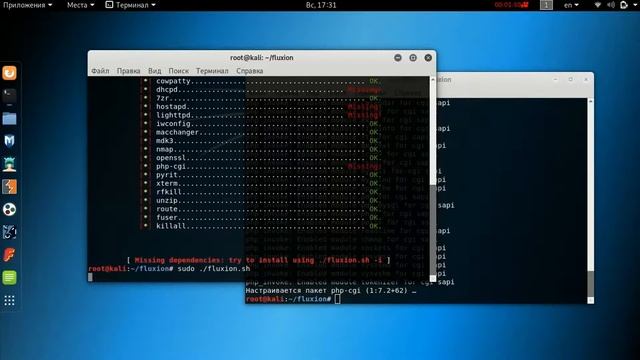Click the clock showing Вс, 17:31
The image size is (640, 360).
coord(321,5)
